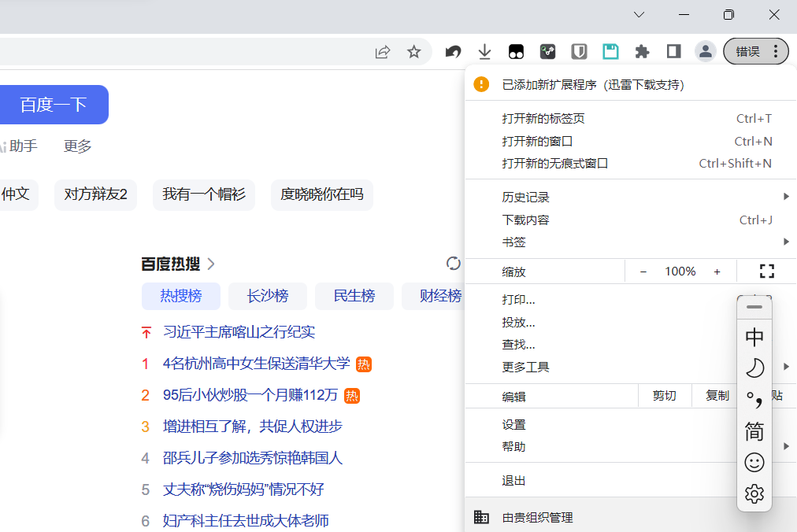
Task: Open IME settings gear icon
Action: tap(754, 493)
